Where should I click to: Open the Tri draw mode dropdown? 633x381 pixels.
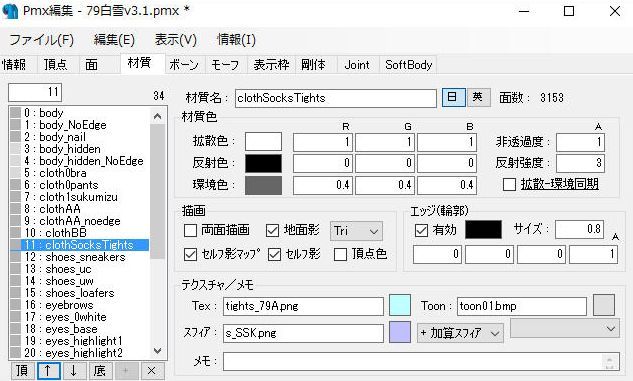point(356,231)
